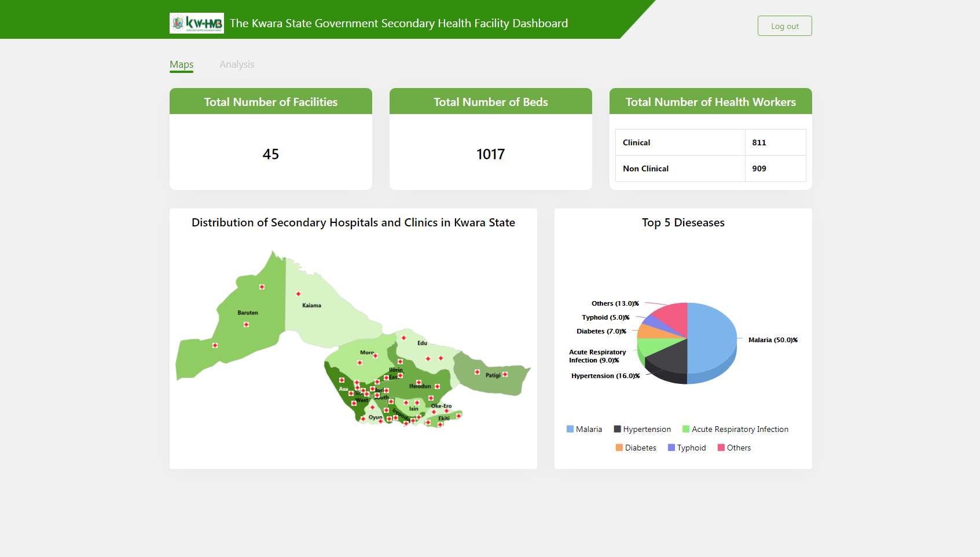Screen dimensions: 980x557
Task: Select the hospital marker next to Moro
Action: pyautogui.click(x=376, y=356)
